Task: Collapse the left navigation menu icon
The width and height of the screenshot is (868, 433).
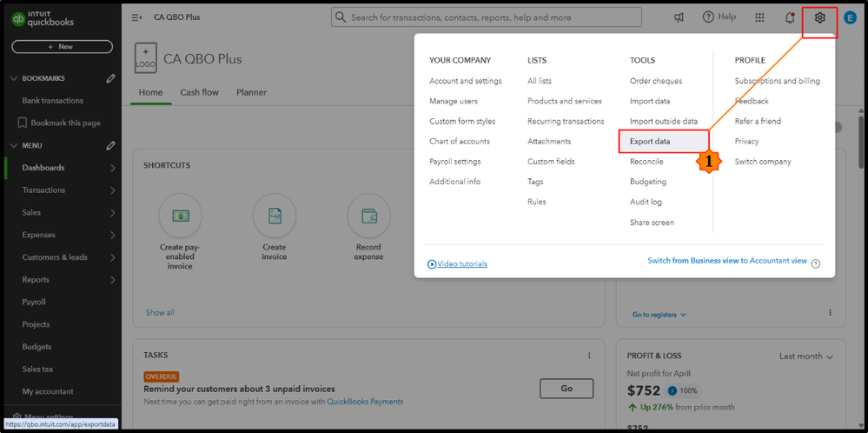Action: tap(136, 17)
